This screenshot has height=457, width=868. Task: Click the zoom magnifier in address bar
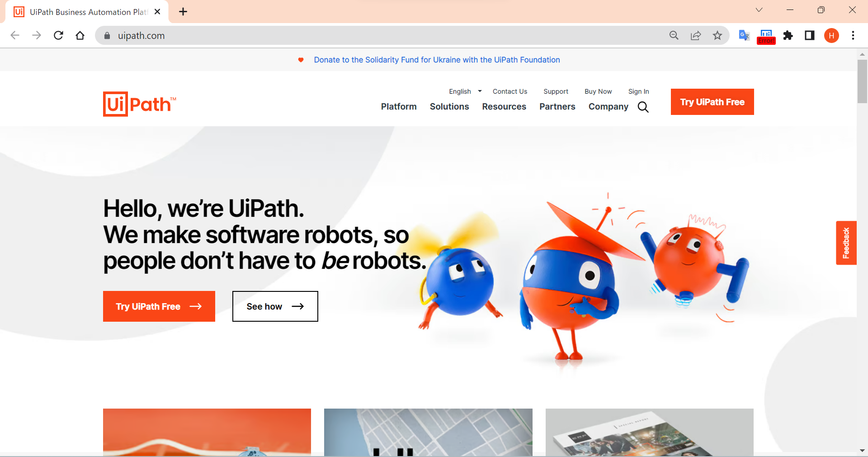(674, 35)
